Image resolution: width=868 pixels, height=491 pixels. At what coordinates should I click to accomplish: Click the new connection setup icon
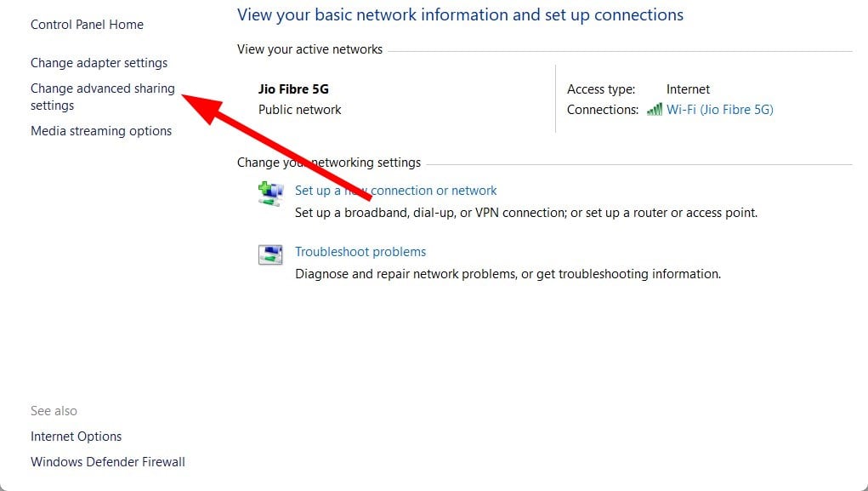tap(270, 193)
